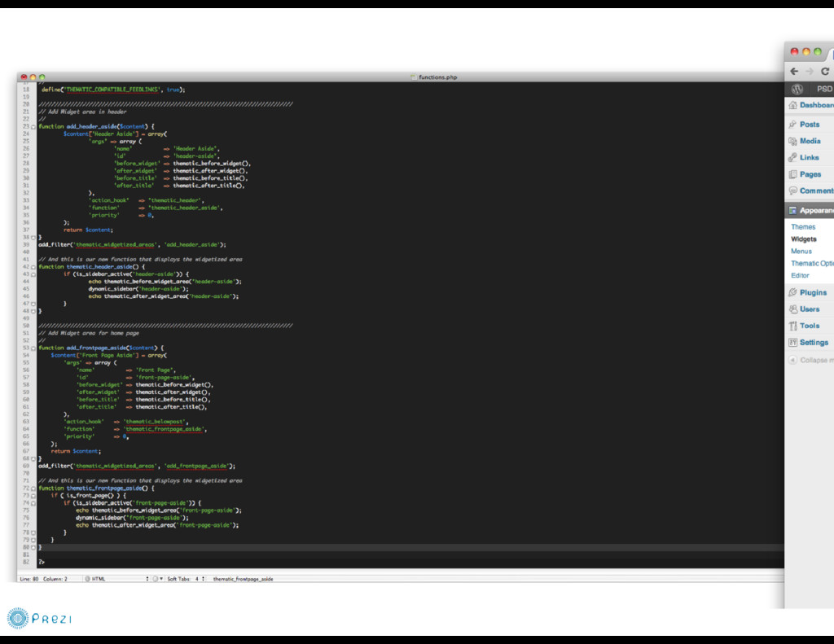Click the Plugins plug icon

pyautogui.click(x=792, y=292)
